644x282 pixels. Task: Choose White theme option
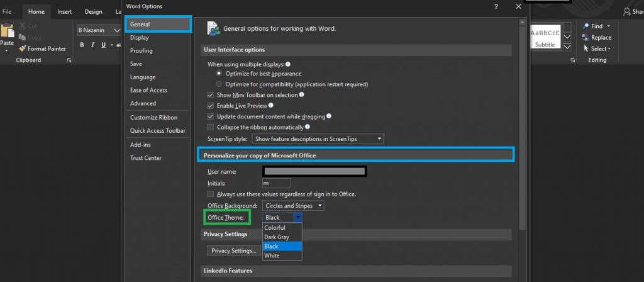(x=282, y=256)
